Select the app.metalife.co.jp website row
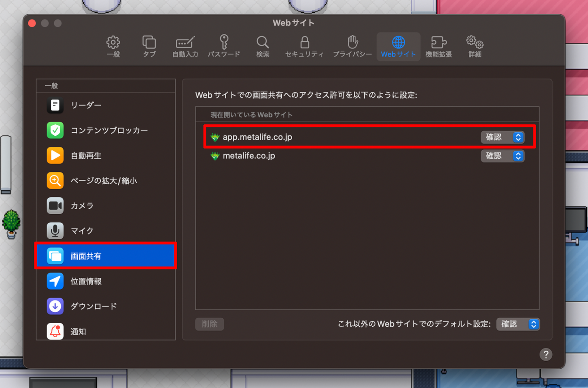Screen dimensions: 588x388 [x=367, y=137]
